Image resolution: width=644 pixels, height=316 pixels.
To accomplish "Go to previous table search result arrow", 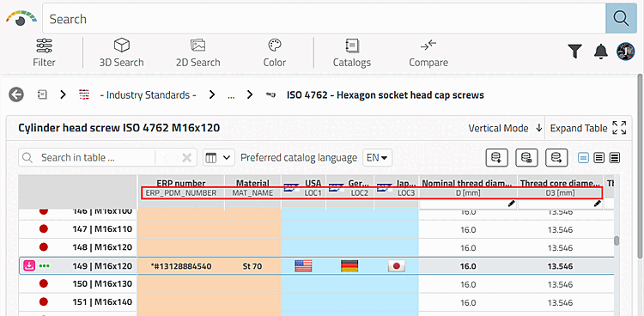I will (x=166, y=158).
